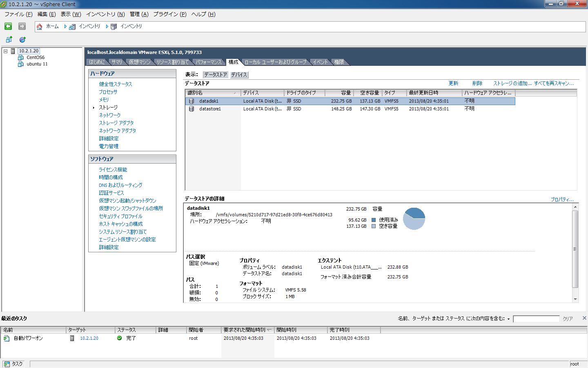Open 仮想マシン起動/シャットダウン settings
Image resolution: width=588 pixels, height=368 pixels.
coord(127,201)
